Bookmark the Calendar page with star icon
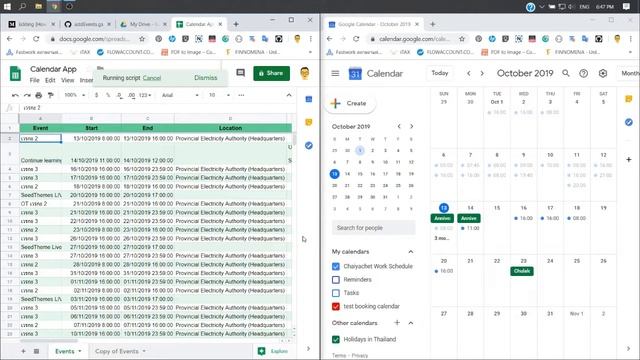Screen dimensions: 640x360 pyautogui.click(x=462, y=39)
